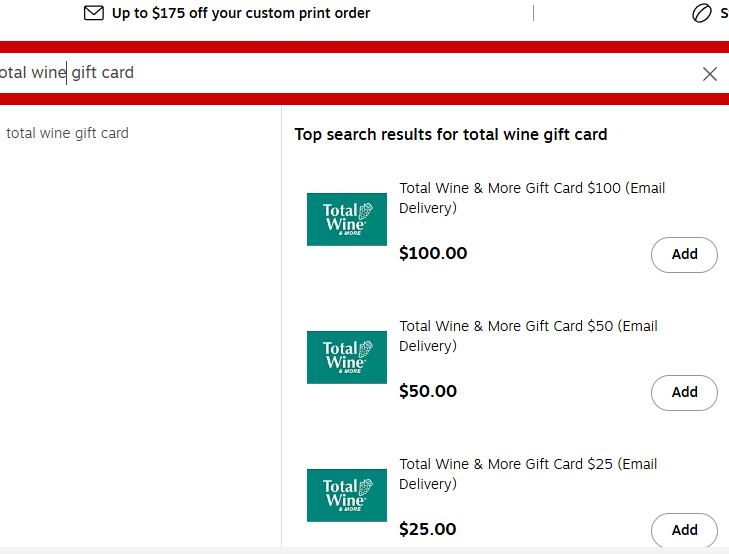729x554 pixels.
Task: Click the $50.00 price text
Action: (428, 391)
